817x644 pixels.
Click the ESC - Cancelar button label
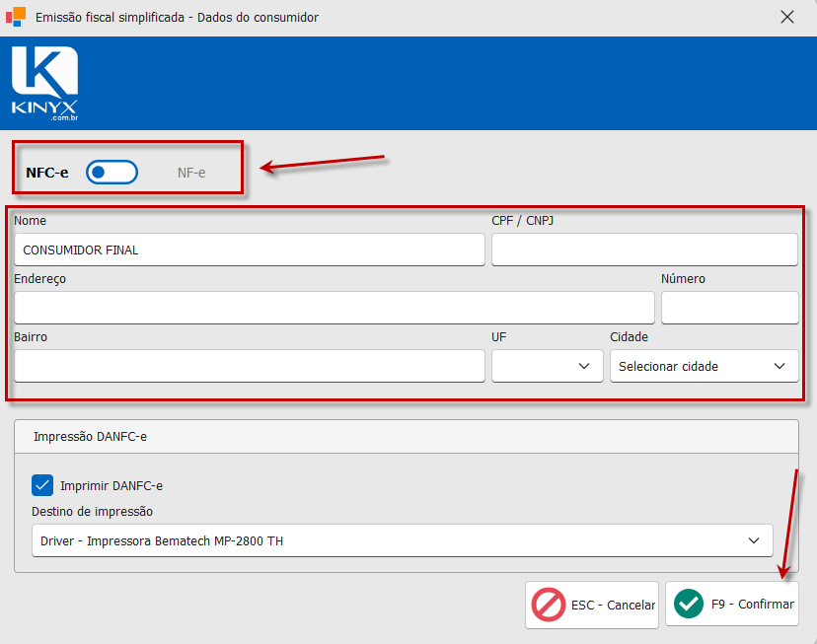tap(614, 605)
